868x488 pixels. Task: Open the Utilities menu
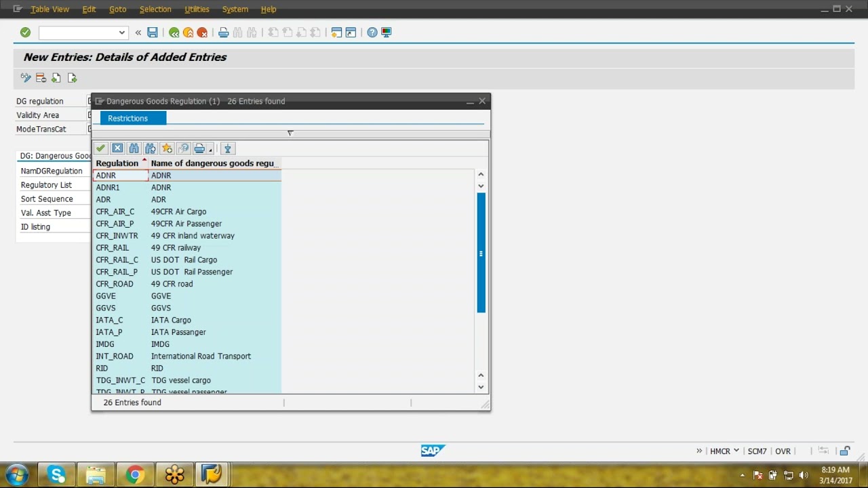[197, 9]
